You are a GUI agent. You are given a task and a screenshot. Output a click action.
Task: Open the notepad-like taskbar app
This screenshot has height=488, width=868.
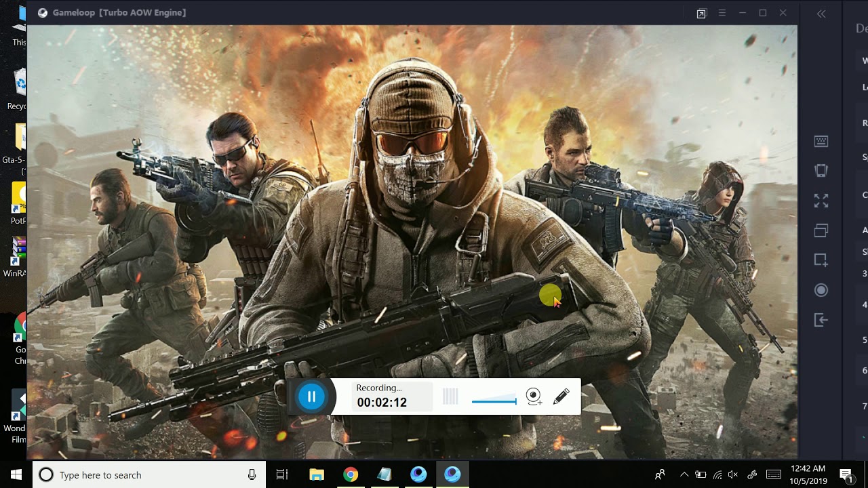pos(384,475)
